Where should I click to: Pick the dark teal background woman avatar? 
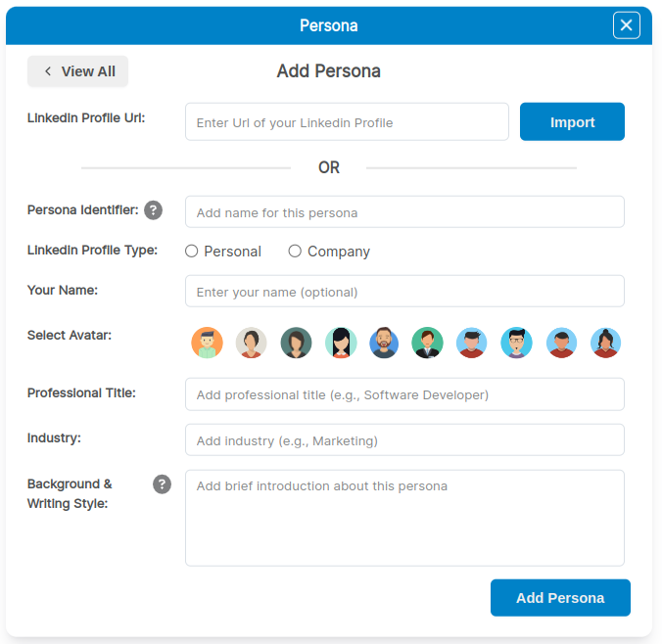(x=296, y=343)
